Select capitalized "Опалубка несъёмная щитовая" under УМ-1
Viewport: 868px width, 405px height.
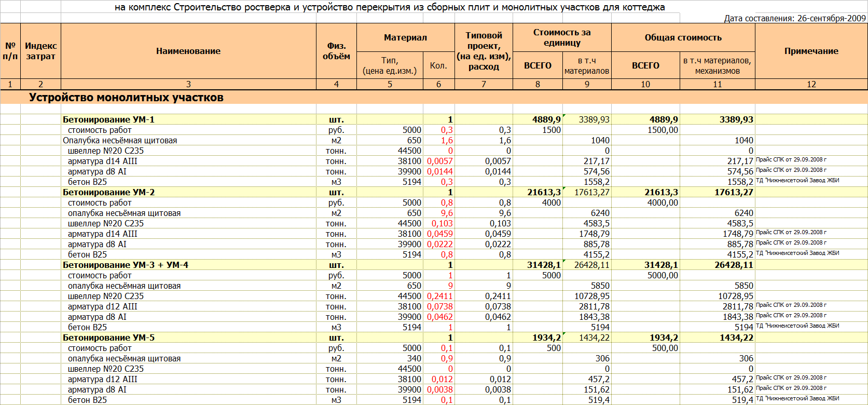[120, 140]
